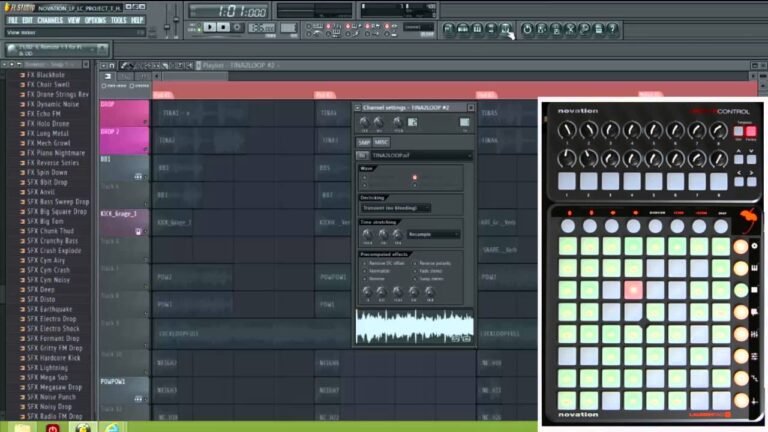Open the CHANNELS menu

pyautogui.click(x=50, y=21)
